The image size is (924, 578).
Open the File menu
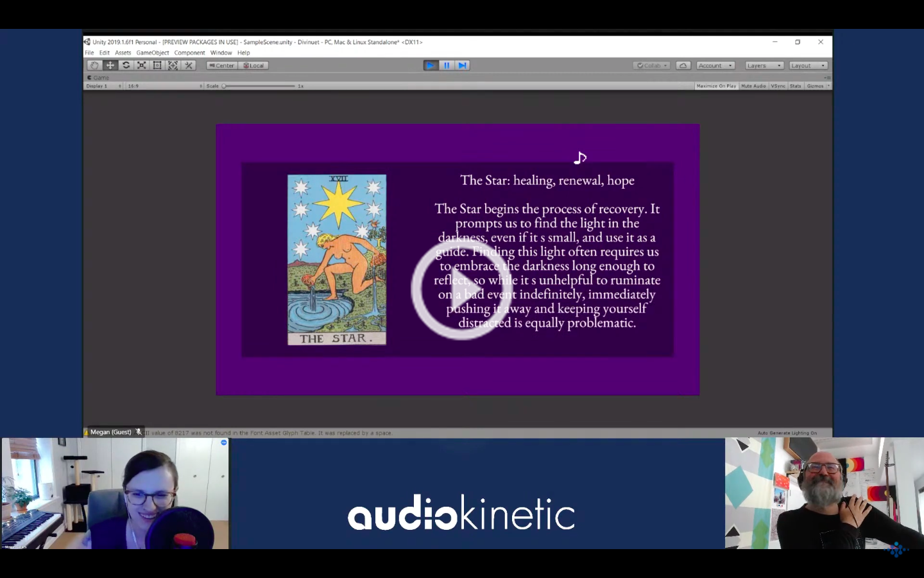click(90, 53)
